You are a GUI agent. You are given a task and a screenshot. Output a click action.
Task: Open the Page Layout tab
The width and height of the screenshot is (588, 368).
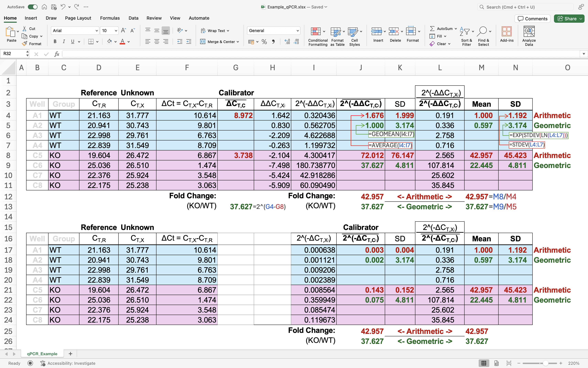point(78,18)
